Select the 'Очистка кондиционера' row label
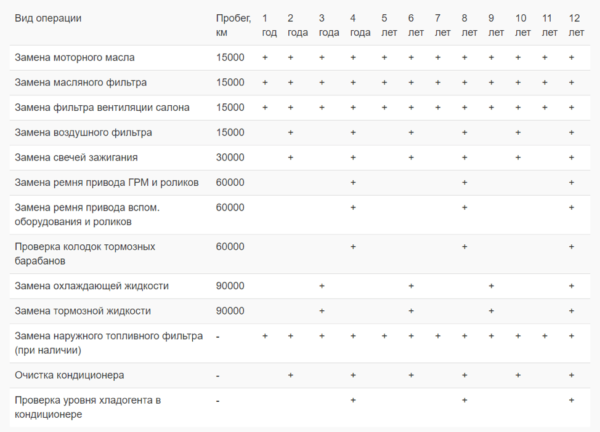Image resolution: width=600 pixels, height=432 pixels. pos(69,375)
